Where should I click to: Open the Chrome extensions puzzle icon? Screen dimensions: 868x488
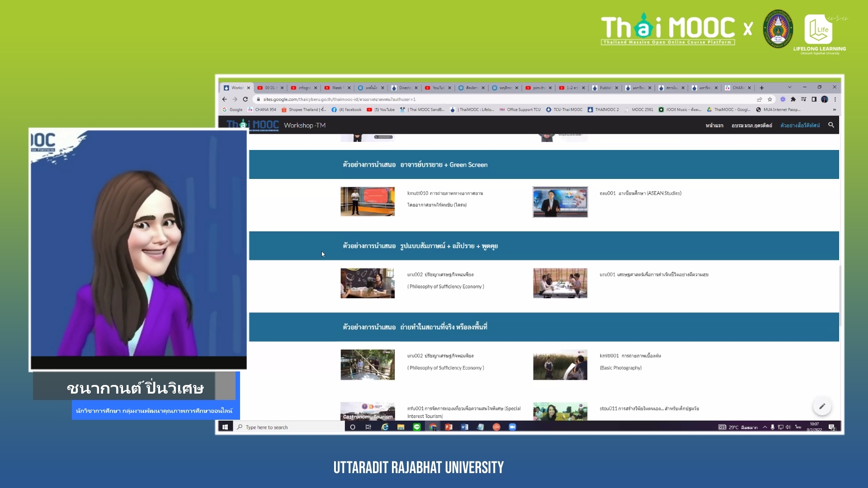click(x=793, y=99)
